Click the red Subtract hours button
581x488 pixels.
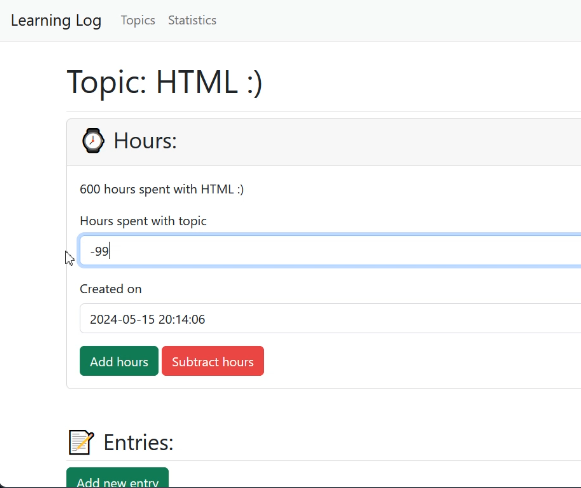point(213,361)
